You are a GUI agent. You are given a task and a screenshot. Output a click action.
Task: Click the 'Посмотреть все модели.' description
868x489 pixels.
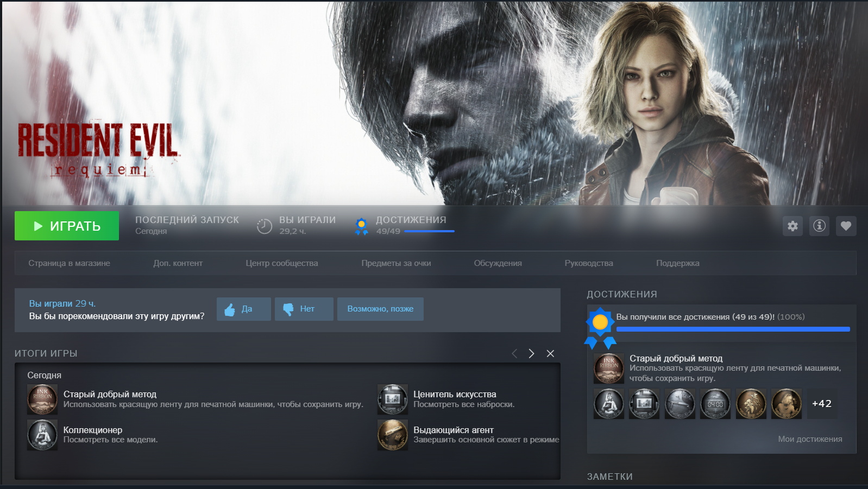click(111, 440)
